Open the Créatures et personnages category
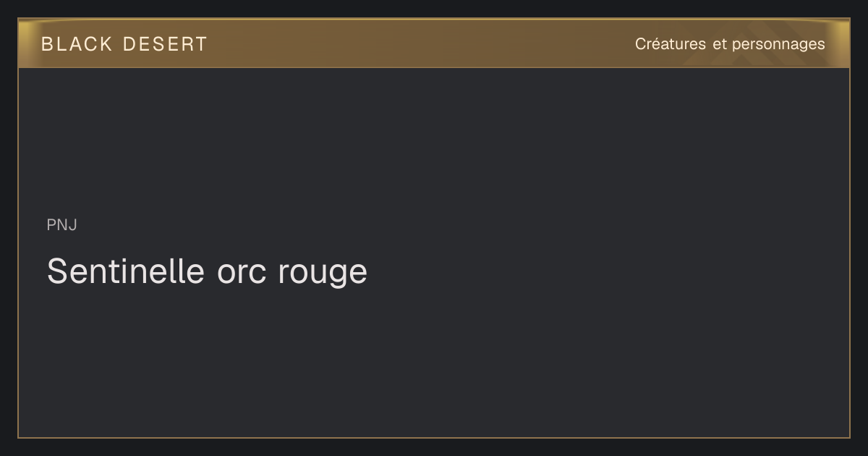 click(730, 44)
